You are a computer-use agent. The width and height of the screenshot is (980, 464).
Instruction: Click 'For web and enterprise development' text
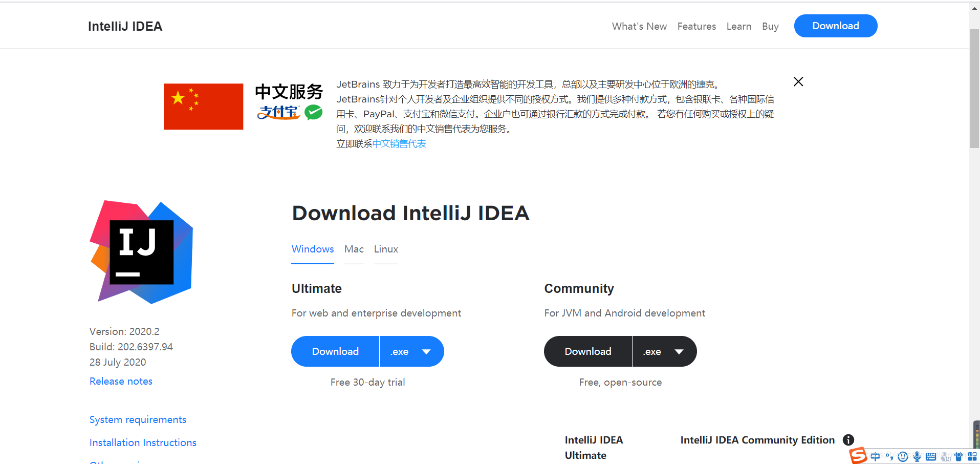click(x=376, y=313)
